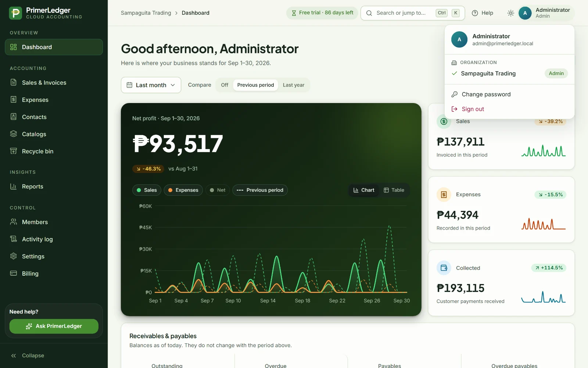The width and height of the screenshot is (588, 368).
Task: Collapse the sidebar
Action: pyautogui.click(x=54, y=355)
